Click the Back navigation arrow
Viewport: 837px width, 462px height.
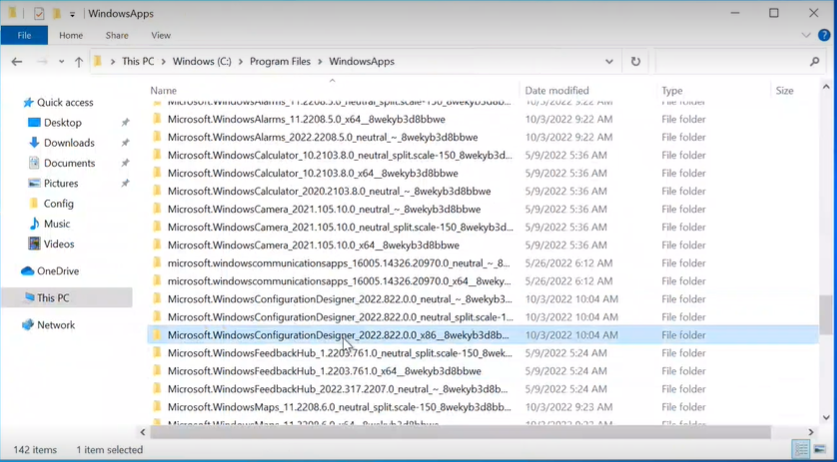pyautogui.click(x=17, y=62)
